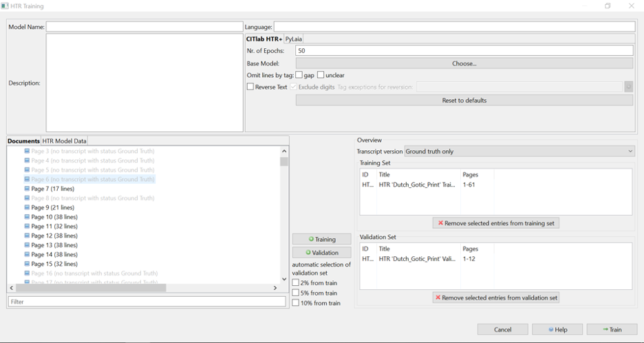The height and width of the screenshot is (343, 644).
Task: Switch to the PyLaia tab
Action: (294, 39)
